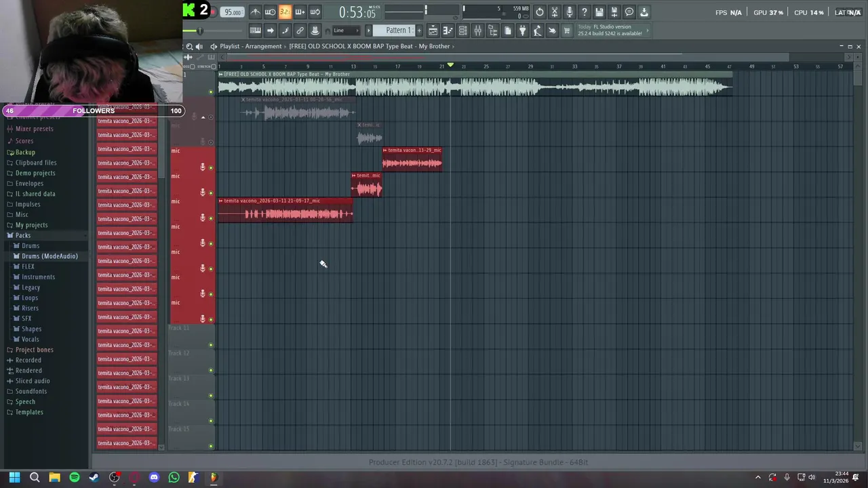Open the Mixer view
Viewport: 868px width, 488px height.
(477, 30)
